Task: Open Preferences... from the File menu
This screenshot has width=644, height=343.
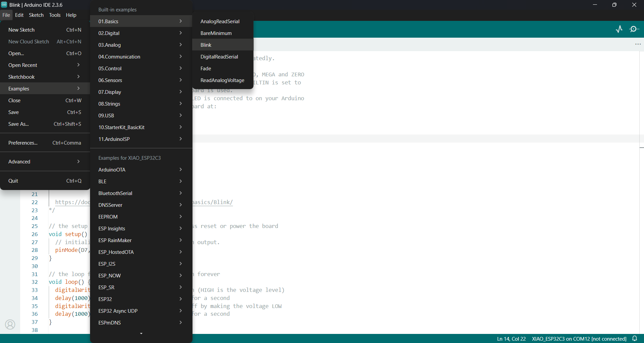Action: [x=45, y=143]
